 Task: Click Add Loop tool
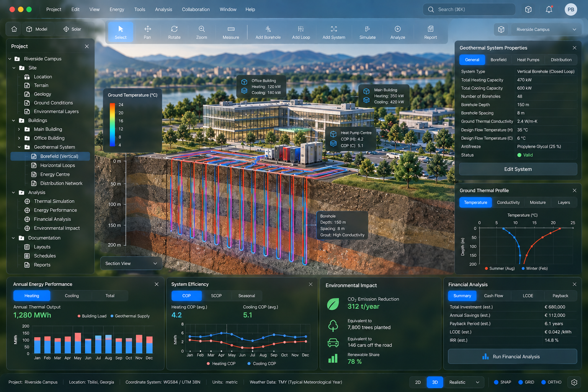pyautogui.click(x=301, y=32)
